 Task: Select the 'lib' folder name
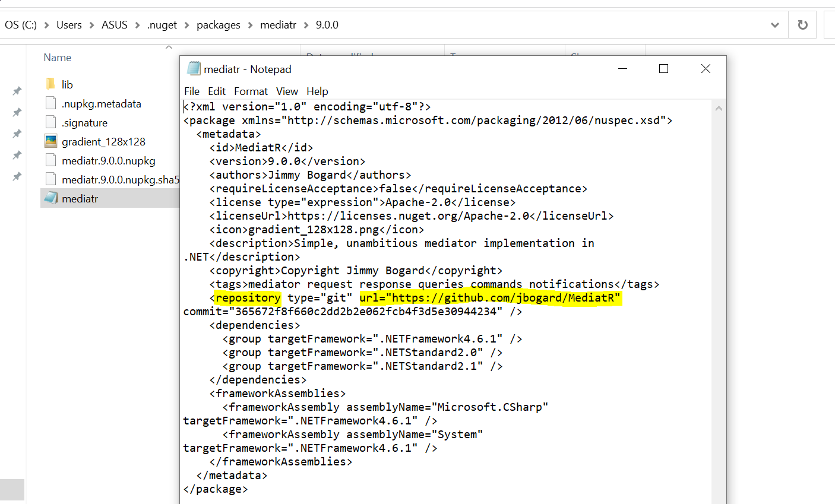(67, 84)
